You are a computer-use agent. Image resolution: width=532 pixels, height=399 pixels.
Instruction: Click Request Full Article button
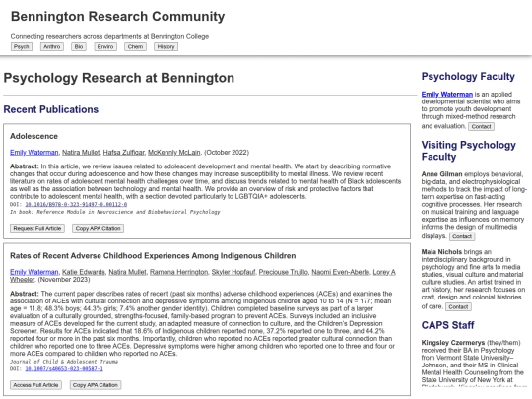tap(37, 228)
